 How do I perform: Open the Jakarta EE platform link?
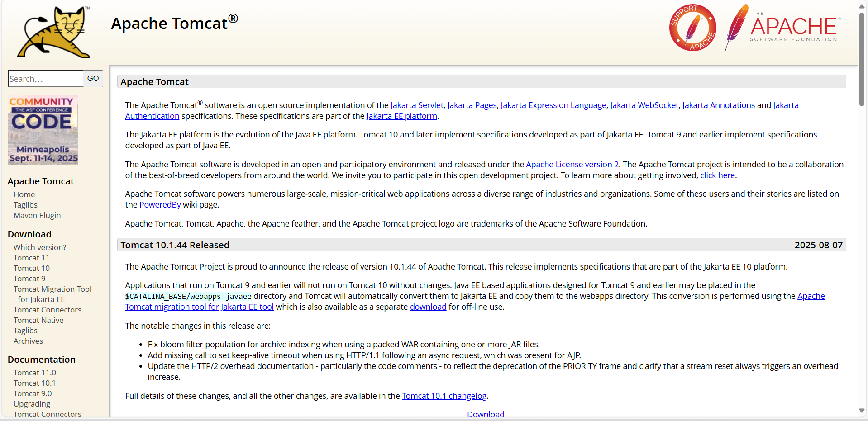(x=401, y=116)
